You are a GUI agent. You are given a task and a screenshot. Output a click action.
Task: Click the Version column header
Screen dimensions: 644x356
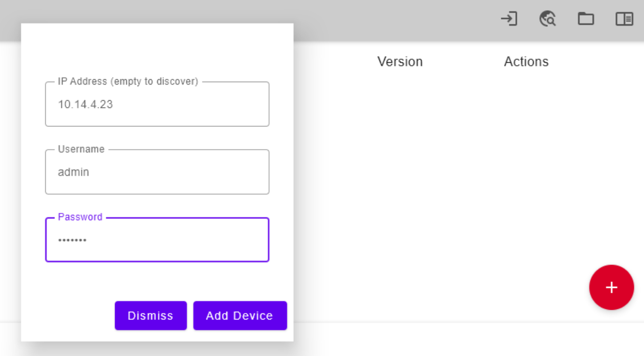400,61
